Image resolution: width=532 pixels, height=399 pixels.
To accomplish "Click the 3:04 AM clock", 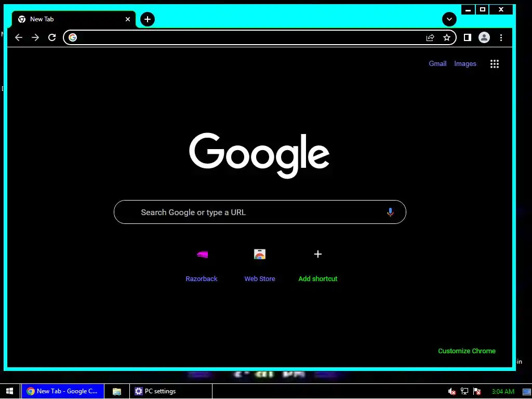I will pyautogui.click(x=503, y=392).
